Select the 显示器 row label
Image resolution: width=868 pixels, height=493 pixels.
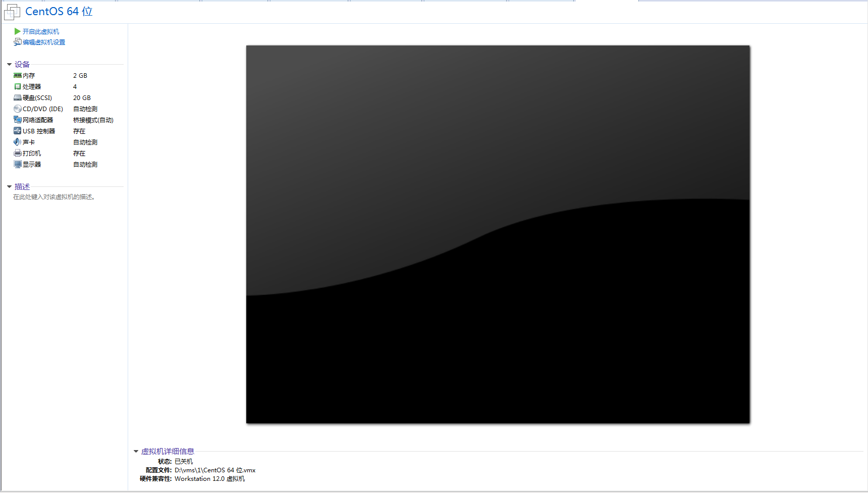(32, 164)
